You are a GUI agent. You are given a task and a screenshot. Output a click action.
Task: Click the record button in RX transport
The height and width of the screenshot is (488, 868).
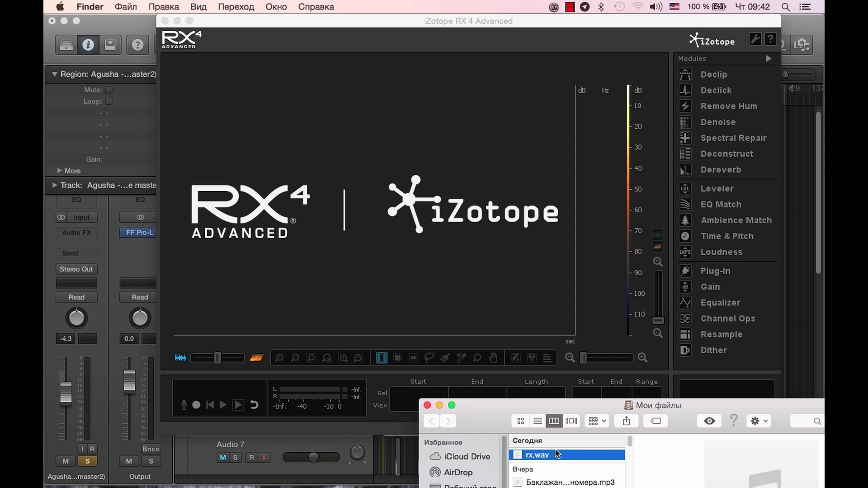point(196,405)
